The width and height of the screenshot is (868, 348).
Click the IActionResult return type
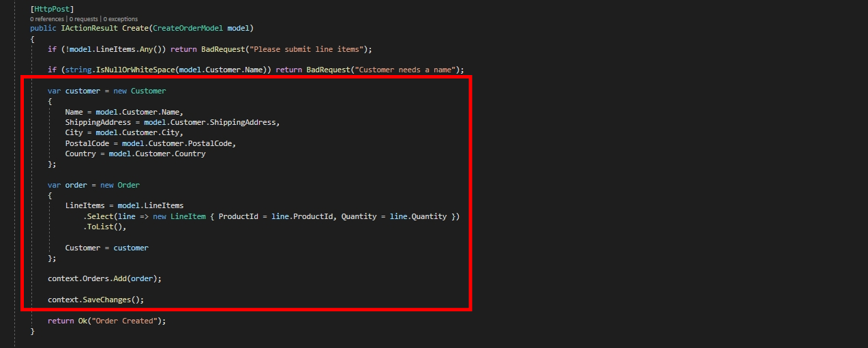coord(90,28)
